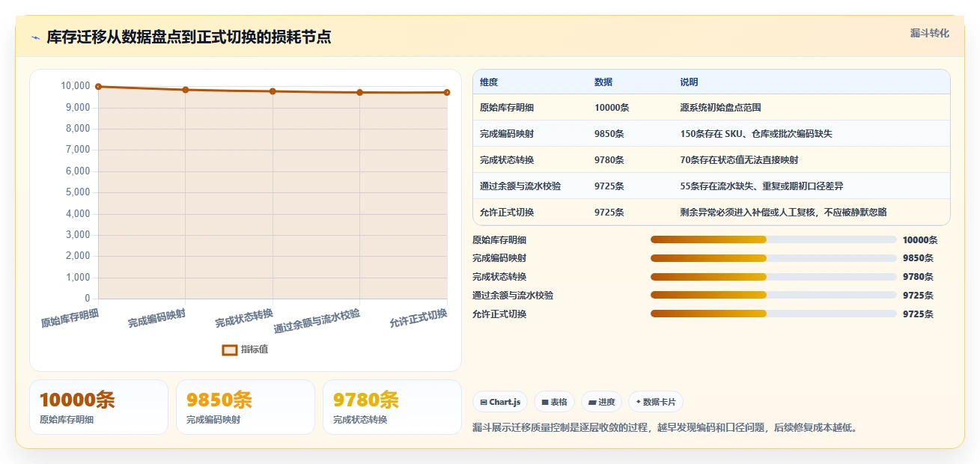Click the 10000条 value beside the progress bar
This screenshot has height=464, width=980.
click(920, 240)
